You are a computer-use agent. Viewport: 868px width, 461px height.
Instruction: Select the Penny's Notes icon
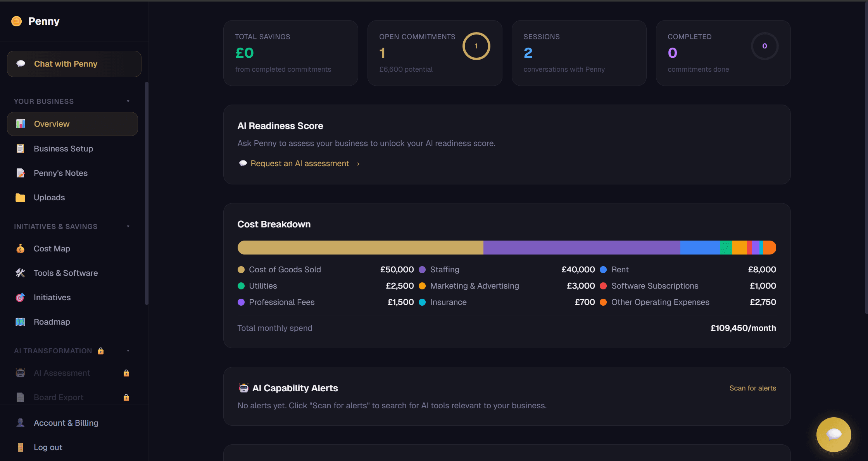pos(20,173)
